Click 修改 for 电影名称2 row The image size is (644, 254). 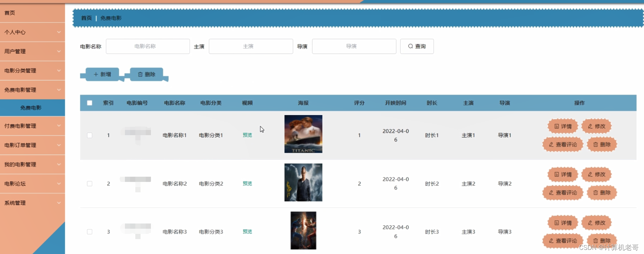596,175
